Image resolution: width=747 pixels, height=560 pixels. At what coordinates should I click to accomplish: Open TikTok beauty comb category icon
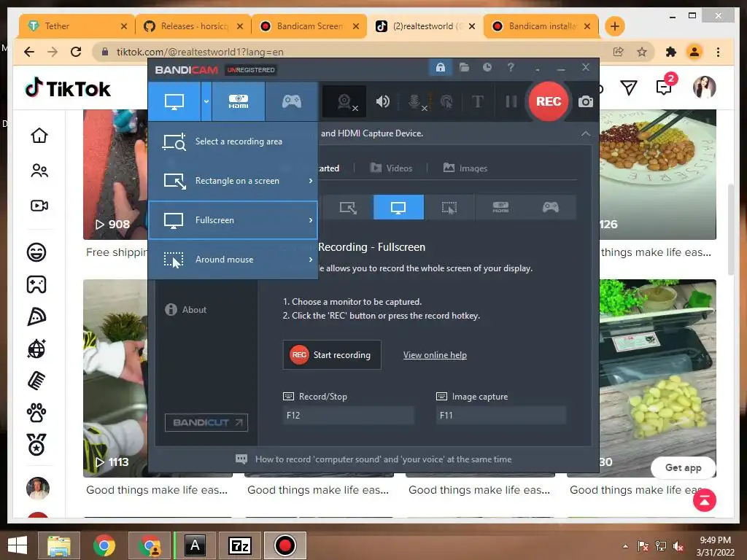point(36,381)
